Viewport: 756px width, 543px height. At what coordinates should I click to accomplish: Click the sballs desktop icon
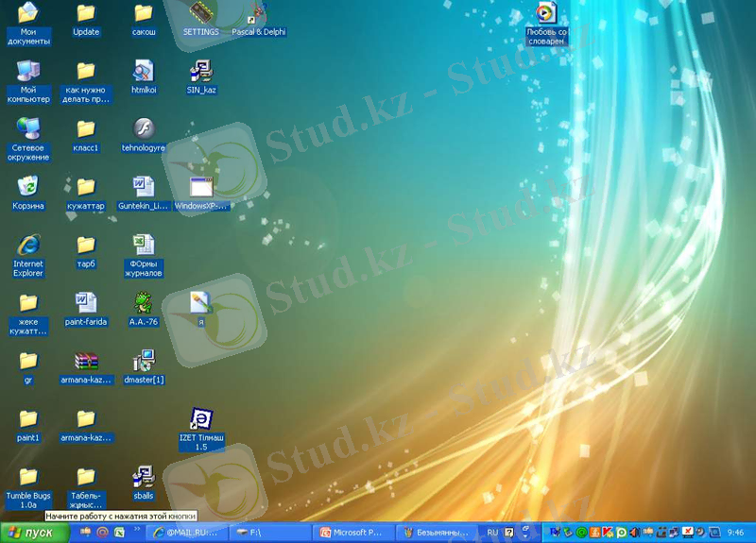click(143, 477)
